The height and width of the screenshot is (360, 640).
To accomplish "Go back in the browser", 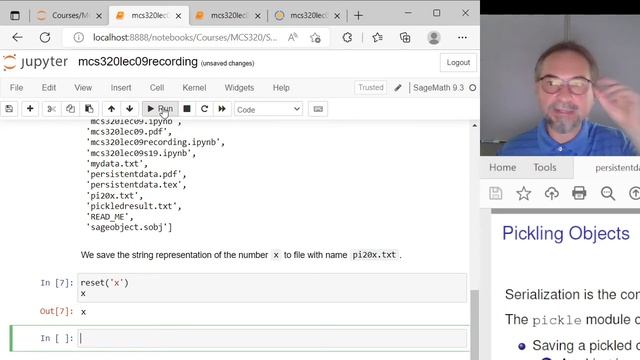I will [17, 38].
